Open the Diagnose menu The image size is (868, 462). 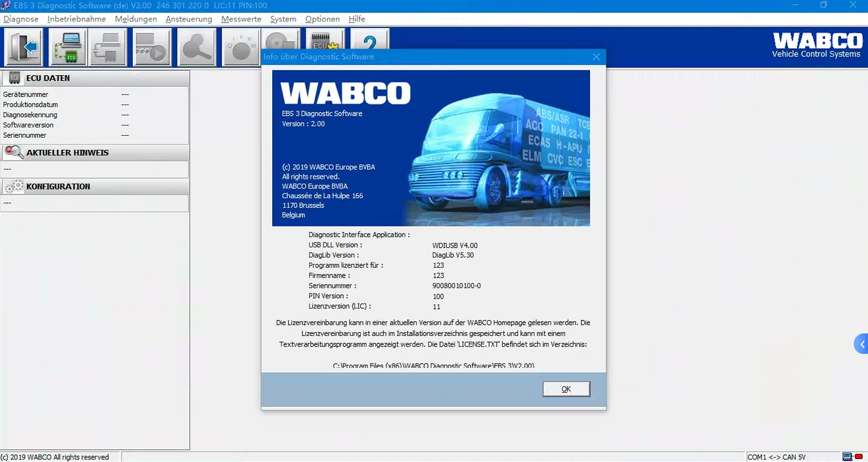point(21,19)
